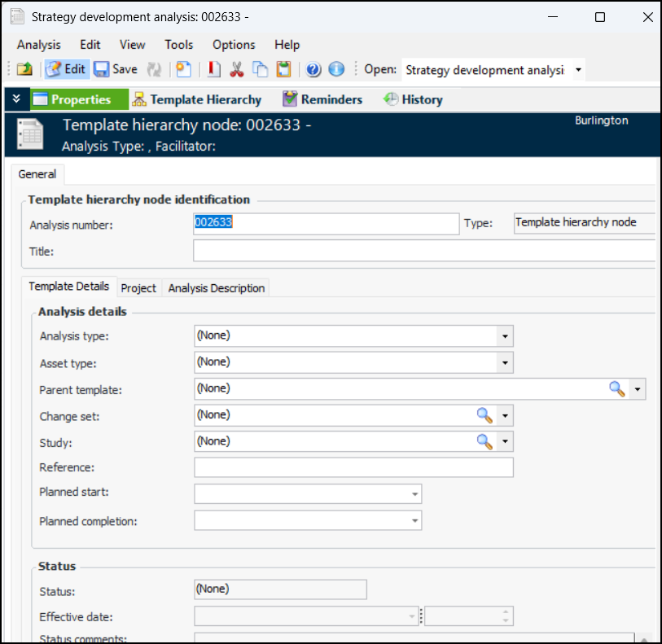Click the blue information icon
Screen dimensions: 662x644
point(336,69)
